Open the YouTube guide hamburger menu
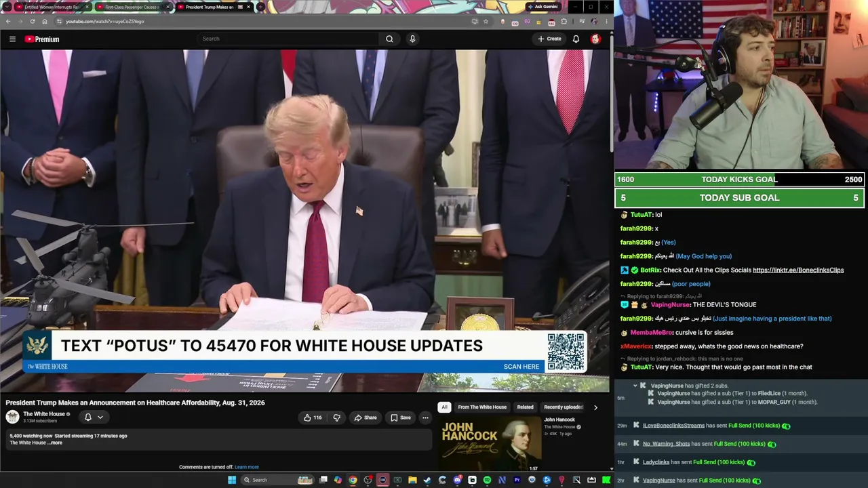 tap(12, 39)
